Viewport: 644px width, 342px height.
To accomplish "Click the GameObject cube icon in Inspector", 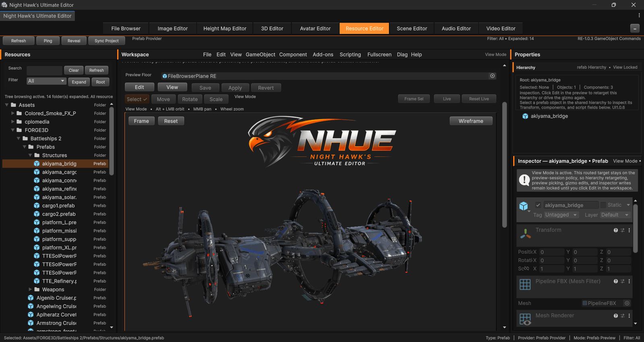I will pos(523,206).
